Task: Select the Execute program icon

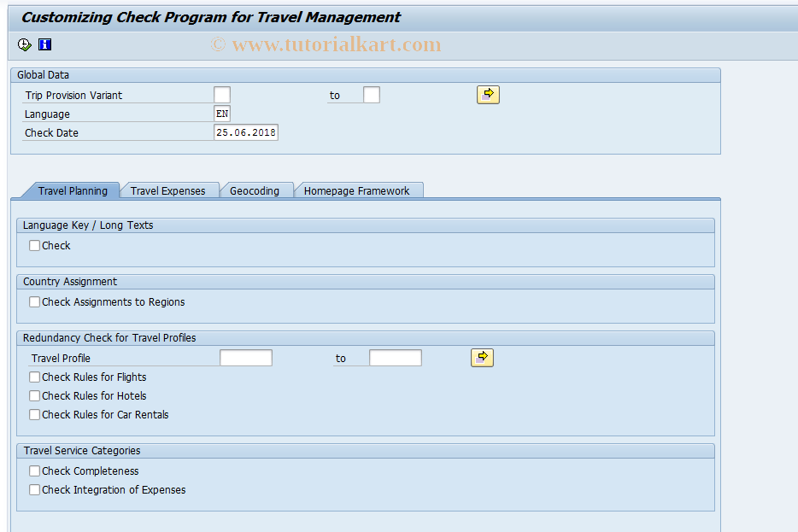Action: tap(24, 44)
